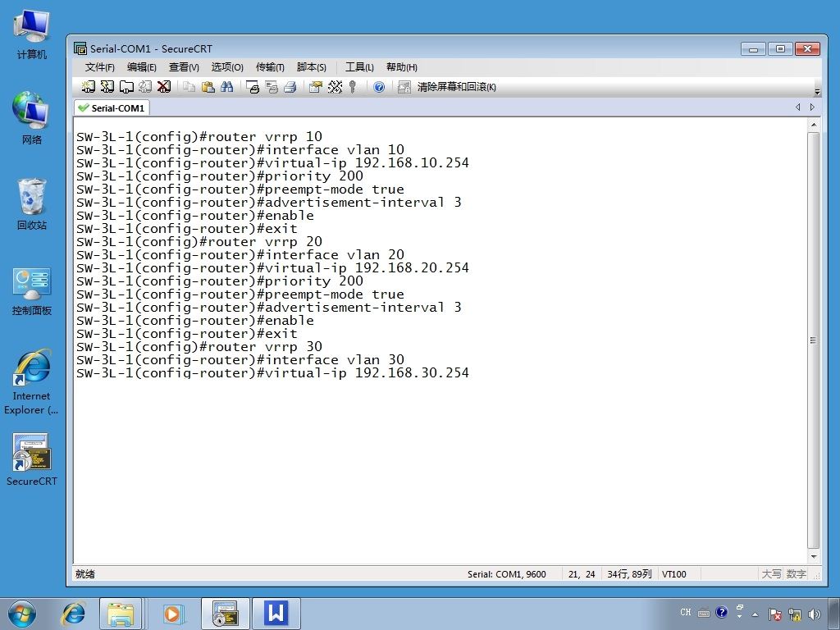Screen dimensions: 840x630
Task: Click the Quick Connect toolbar icon
Action: coord(107,87)
